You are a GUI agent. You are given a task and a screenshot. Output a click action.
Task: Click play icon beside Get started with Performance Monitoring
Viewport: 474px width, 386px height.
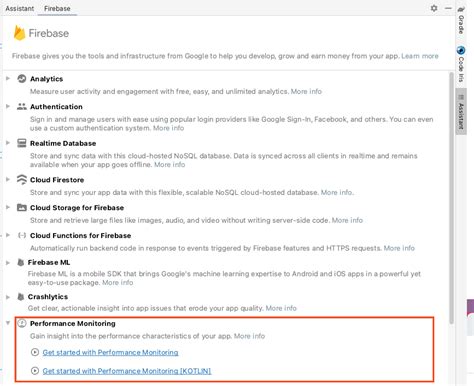click(x=35, y=352)
